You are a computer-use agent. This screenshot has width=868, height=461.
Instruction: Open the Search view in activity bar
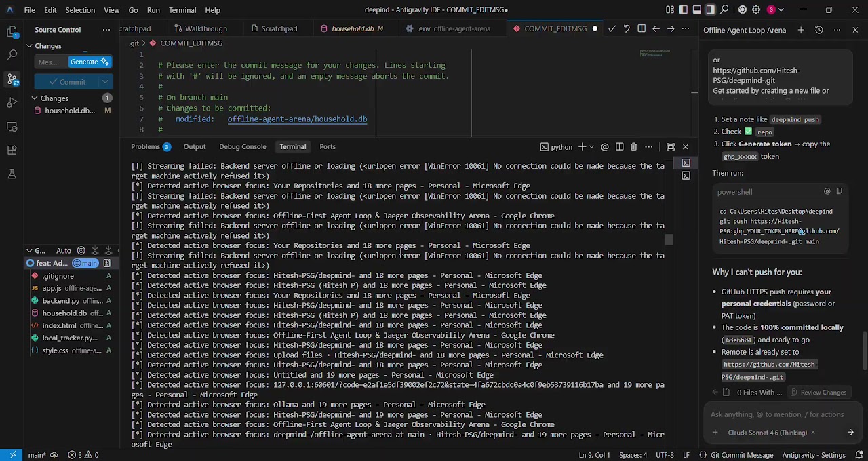point(12,55)
